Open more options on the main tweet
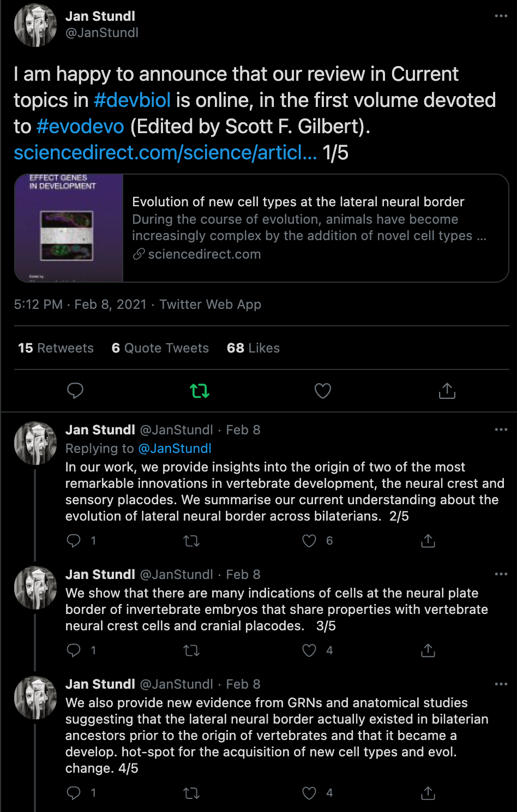This screenshot has height=812, width=517. (501, 16)
